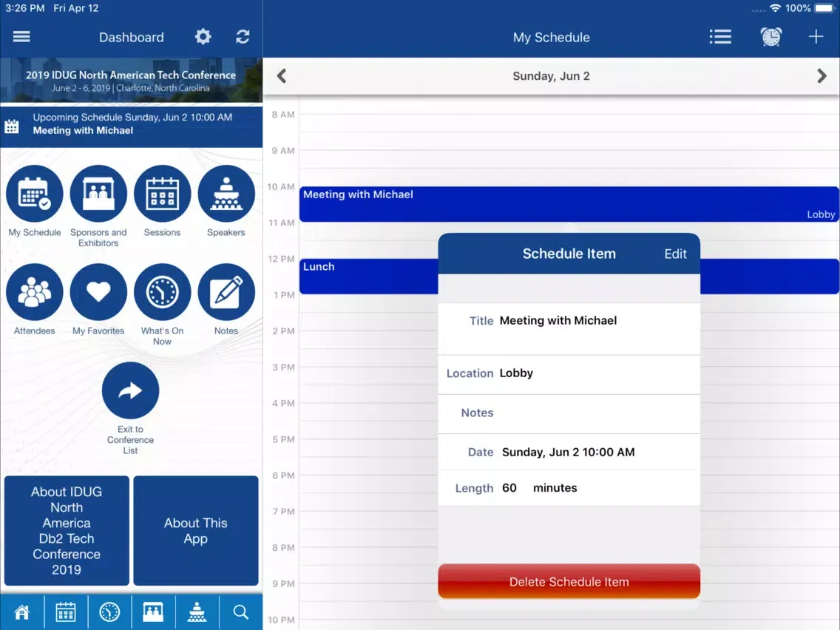
Task: Tap the battery indicator in status bar
Action: click(825, 8)
